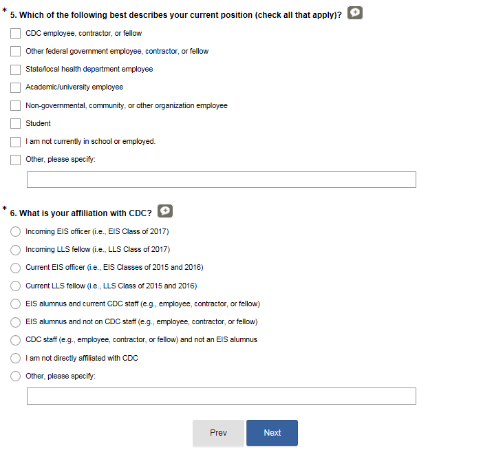This screenshot has width=483, height=457.
Task: Check Academic/university employee box
Action: [x=15, y=87]
